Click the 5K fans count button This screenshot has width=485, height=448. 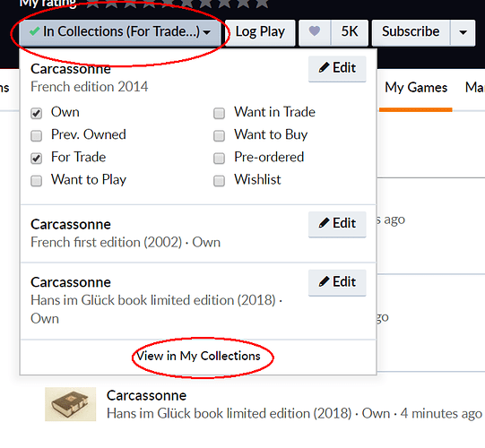click(x=350, y=32)
